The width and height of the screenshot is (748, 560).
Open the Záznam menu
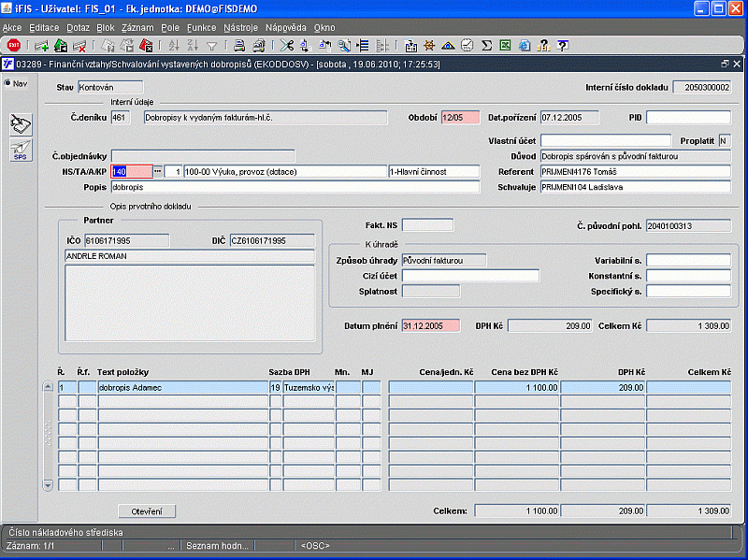click(x=137, y=28)
